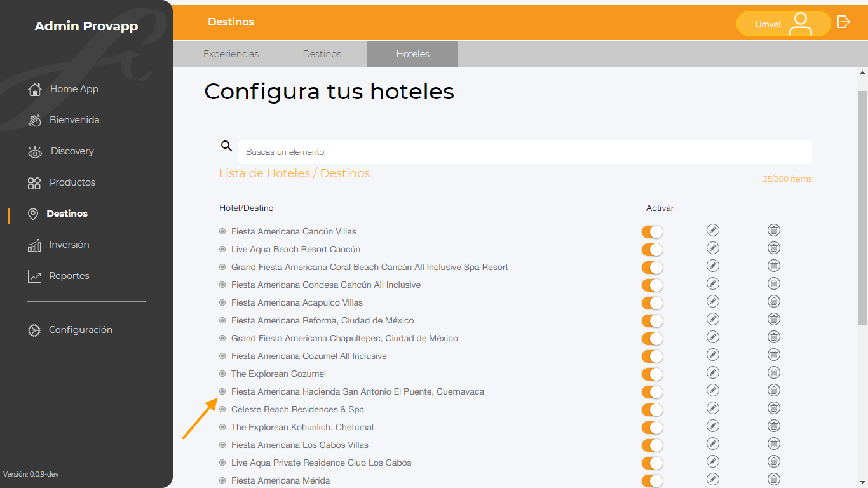This screenshot has height=488, width=868.
Task: Edit Live Aqua Private Residence Club Los Cabos
Action: click(x=713, y=461)
